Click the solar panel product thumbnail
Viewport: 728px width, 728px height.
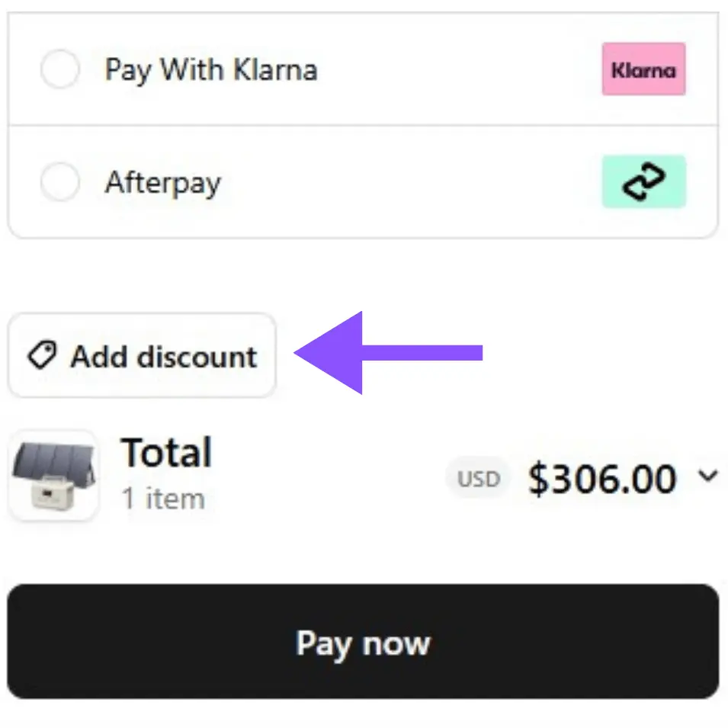click(x=53, y=475)
